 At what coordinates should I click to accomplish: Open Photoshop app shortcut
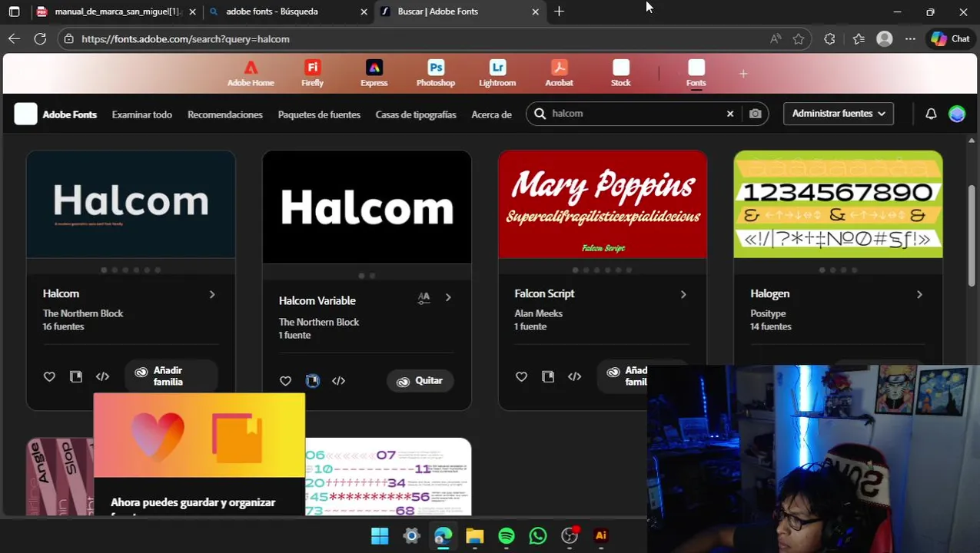436,73
